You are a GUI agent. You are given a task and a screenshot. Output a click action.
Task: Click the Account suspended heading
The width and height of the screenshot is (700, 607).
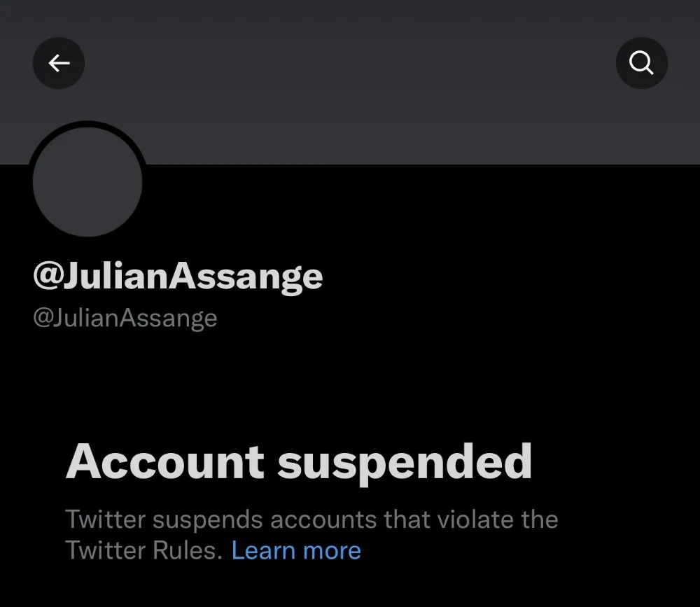(x=299, y=462)
